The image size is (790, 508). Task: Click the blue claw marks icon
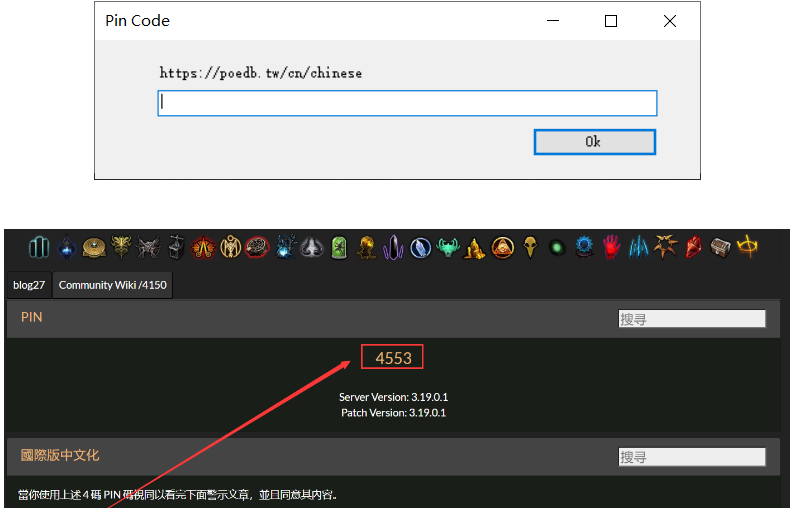pos(638,247)
